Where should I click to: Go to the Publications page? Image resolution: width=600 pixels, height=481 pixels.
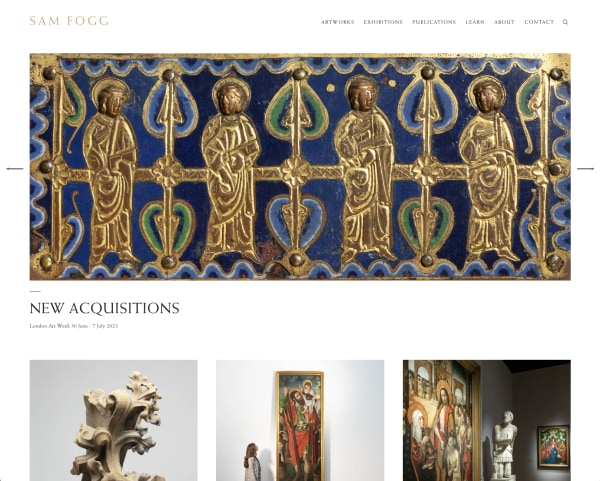pos(434,22)
